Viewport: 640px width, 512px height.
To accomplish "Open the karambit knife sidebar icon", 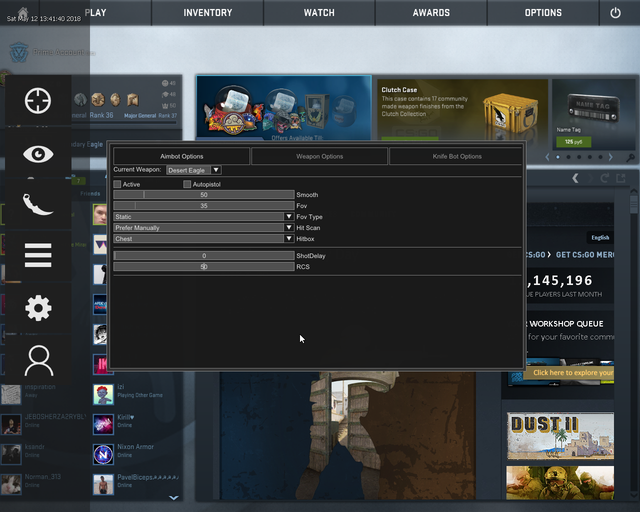I will point(38,205).
